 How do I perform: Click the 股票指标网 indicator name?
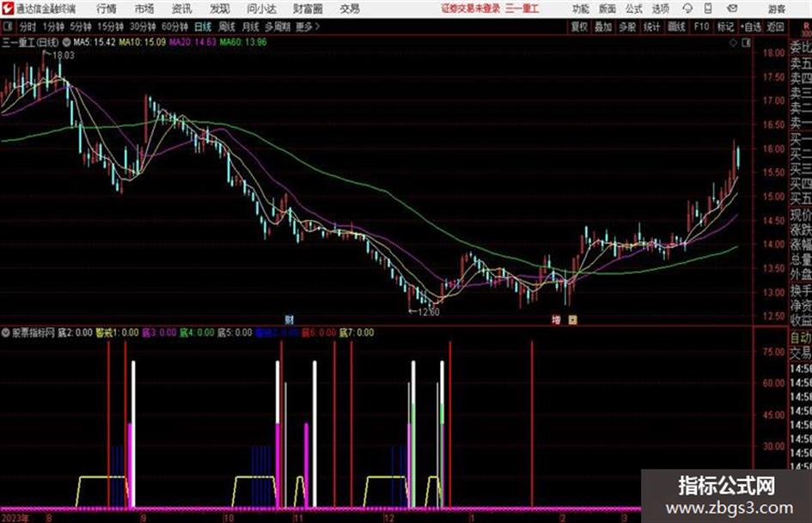(x=34, y=333)
